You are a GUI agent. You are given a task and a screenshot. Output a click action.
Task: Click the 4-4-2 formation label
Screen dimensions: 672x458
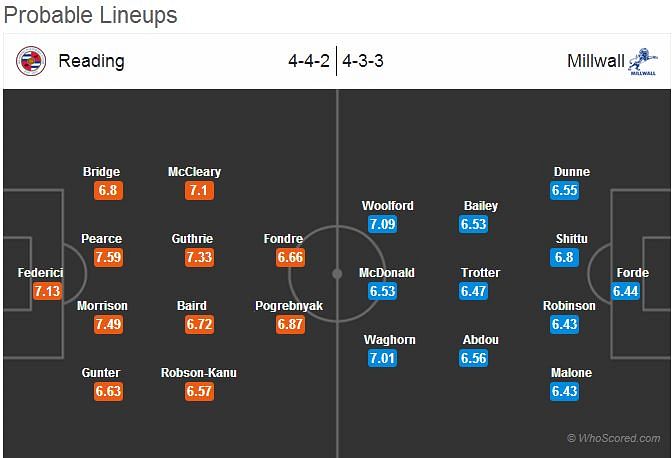(309, 61)
